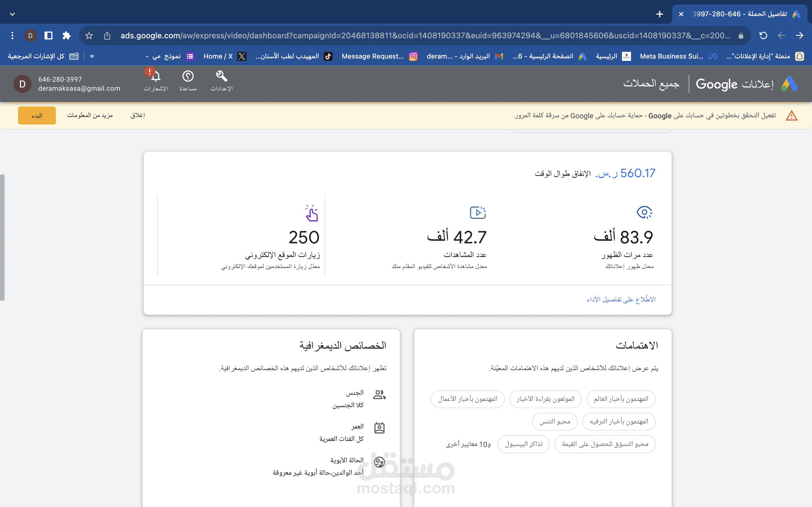Open the settings wrench icon
The height and width of the screenshot is (507, 812).
[x=221, y=76]
